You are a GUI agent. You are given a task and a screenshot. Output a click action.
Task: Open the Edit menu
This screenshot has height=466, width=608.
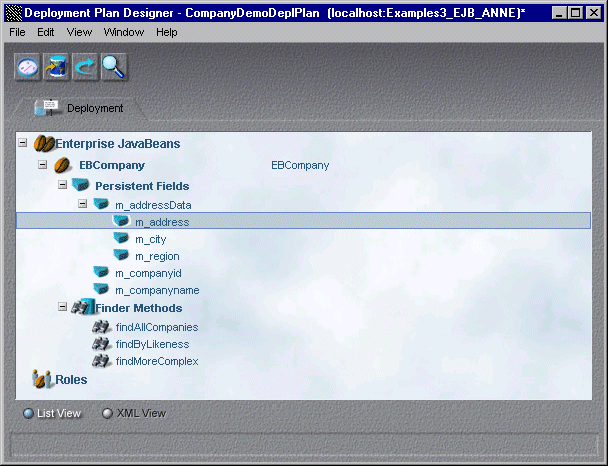click(x=45, y=32)
